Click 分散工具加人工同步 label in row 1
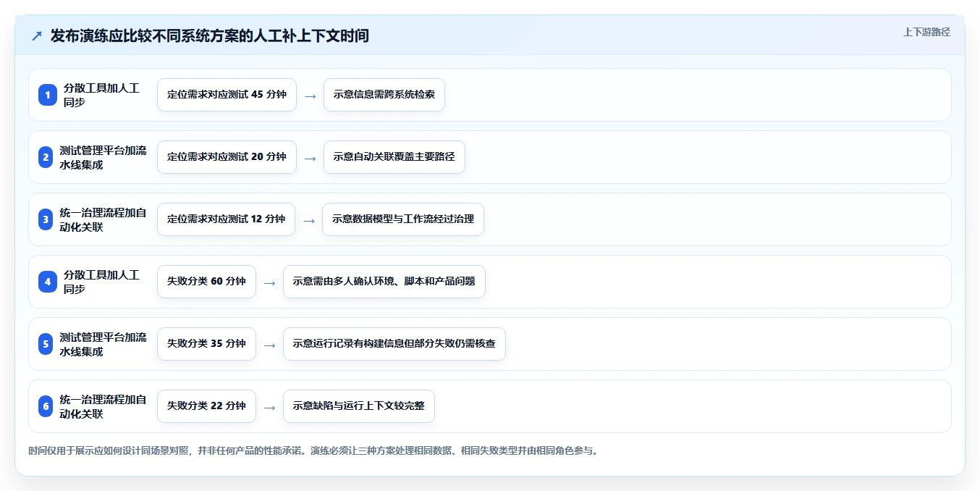The width and height of the screenshot is (980, 491). [x=101, y=95]
